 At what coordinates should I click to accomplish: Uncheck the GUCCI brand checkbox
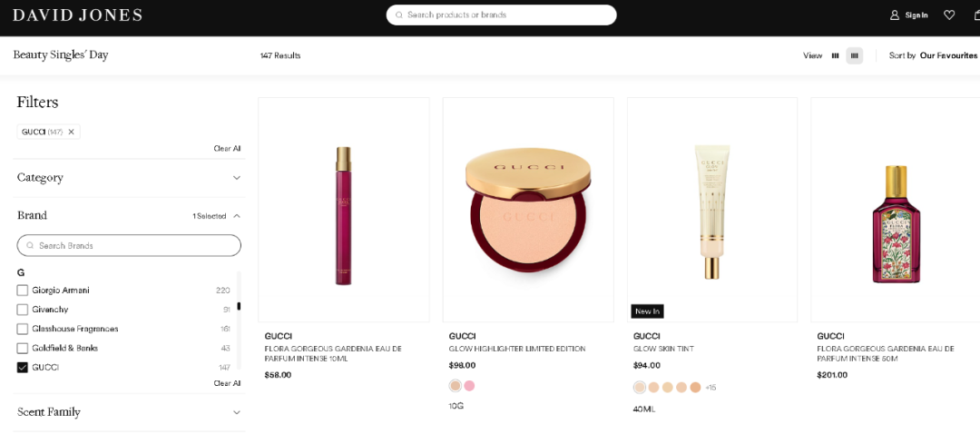tap(23, 368)
